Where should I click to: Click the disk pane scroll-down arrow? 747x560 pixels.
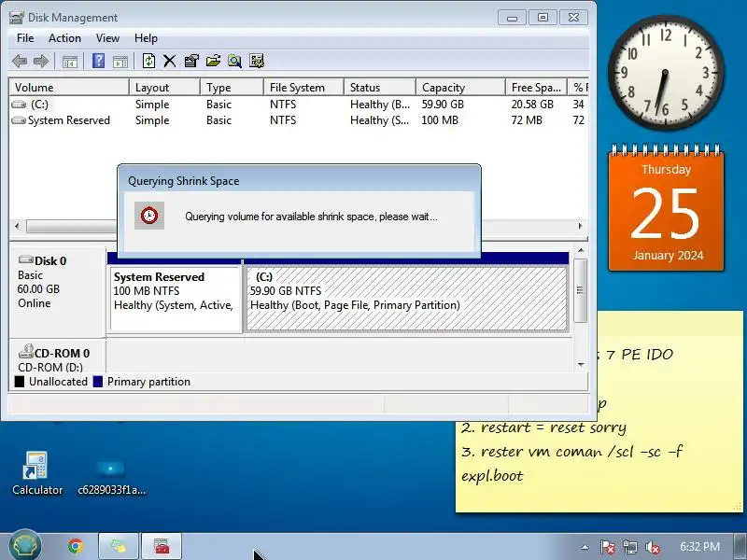pyautogui.click(x=581, y=365)
